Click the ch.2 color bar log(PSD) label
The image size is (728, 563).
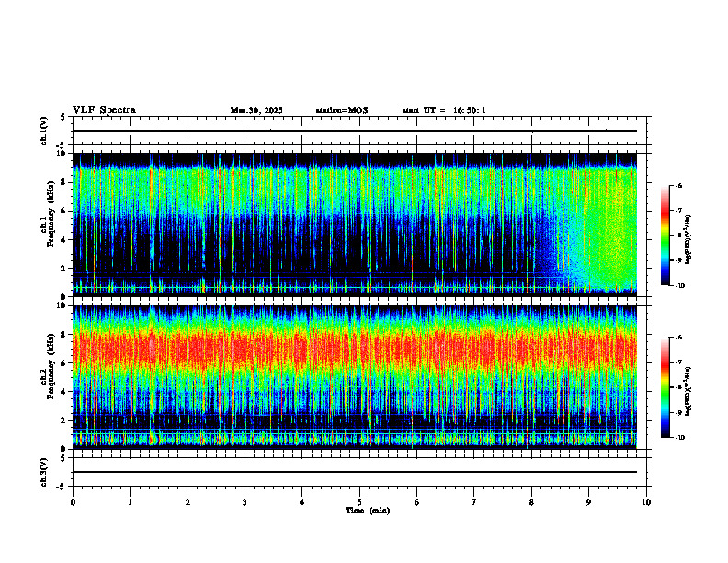pyautogui.click(x=688, y=391)
